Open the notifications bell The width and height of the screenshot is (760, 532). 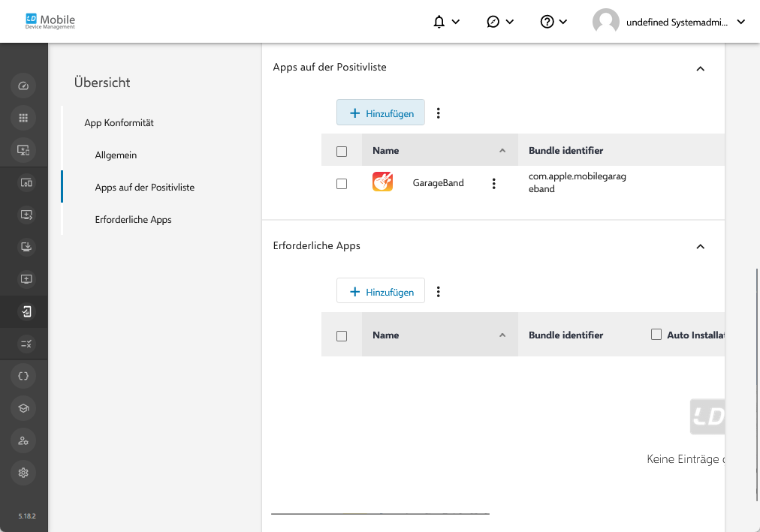tap(439, 22)
